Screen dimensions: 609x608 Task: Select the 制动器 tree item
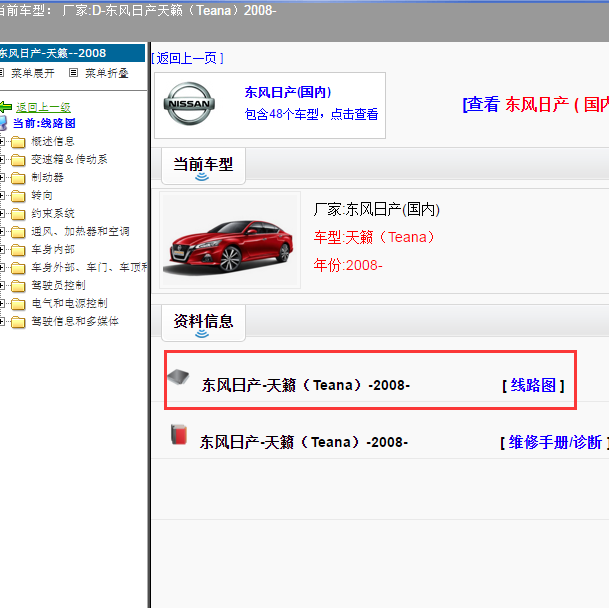click(x=47, y=178)
